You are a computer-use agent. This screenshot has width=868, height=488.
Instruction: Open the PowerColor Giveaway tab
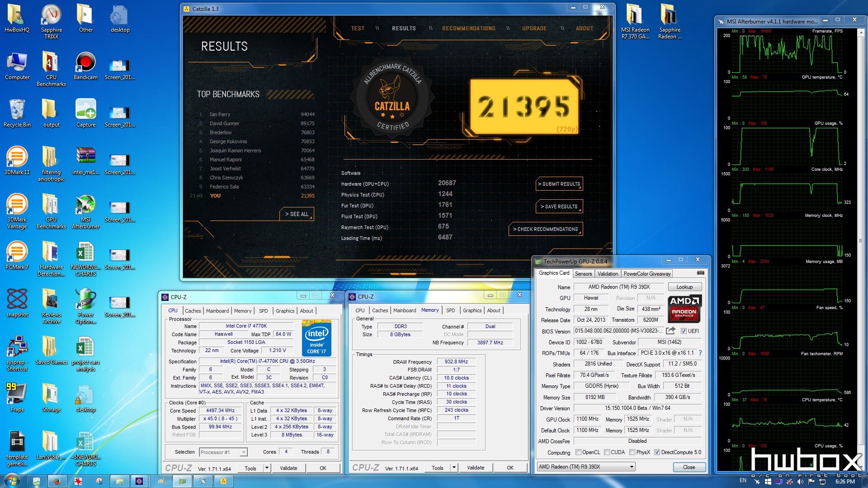(647, 274)
